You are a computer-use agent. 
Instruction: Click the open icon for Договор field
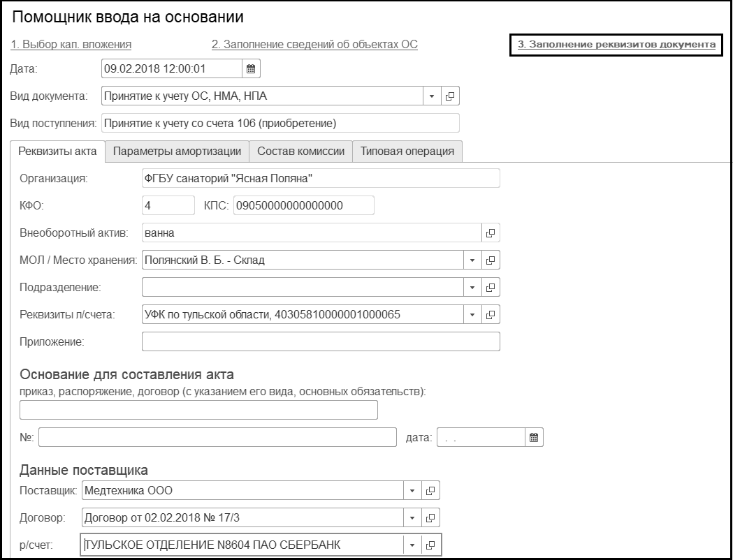click(431, 518)
